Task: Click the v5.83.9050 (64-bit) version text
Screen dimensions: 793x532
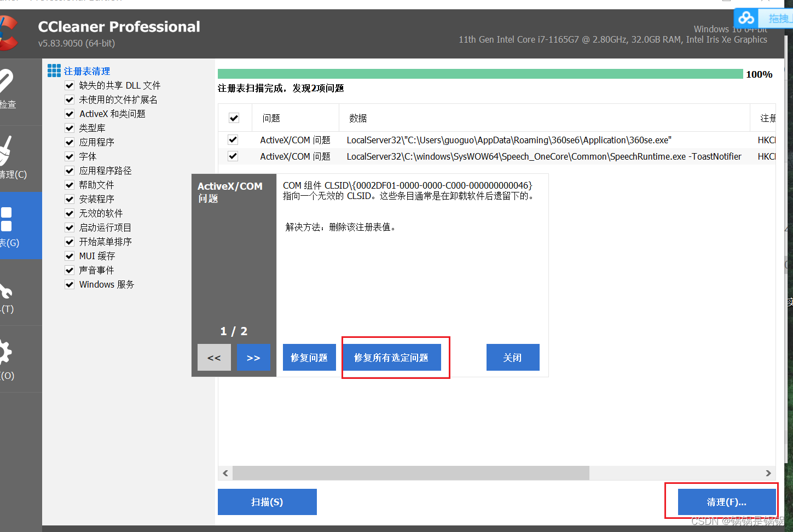Action: point(77,43)
